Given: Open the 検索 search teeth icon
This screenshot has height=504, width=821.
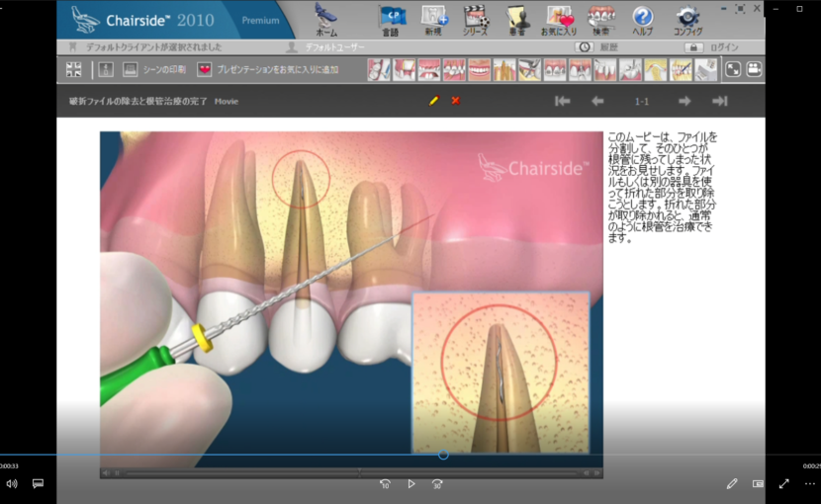Looking at the screenshot, I should (x=600, y=21).
